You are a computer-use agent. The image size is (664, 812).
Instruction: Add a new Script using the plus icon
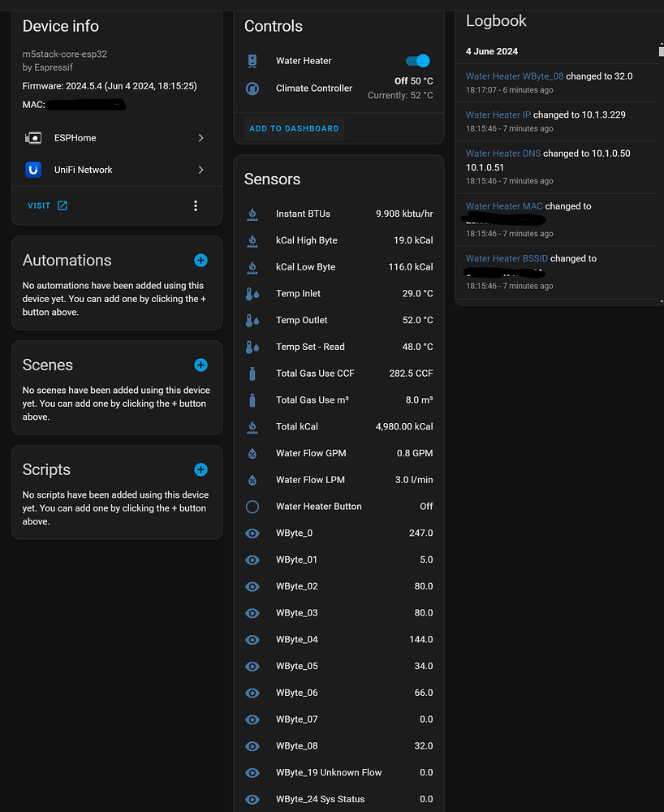point(200,469)
